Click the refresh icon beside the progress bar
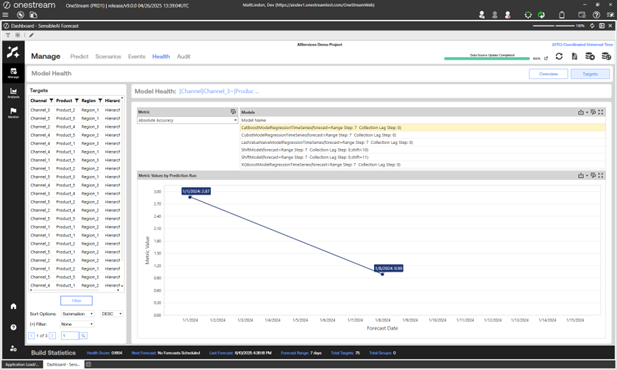 click(x=559, y=57)
